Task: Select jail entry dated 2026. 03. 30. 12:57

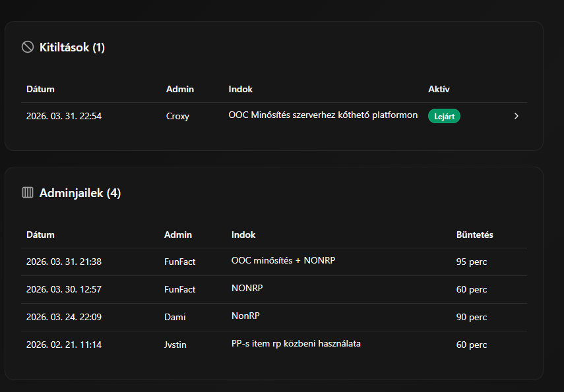Action: click(x=64, y=289)
